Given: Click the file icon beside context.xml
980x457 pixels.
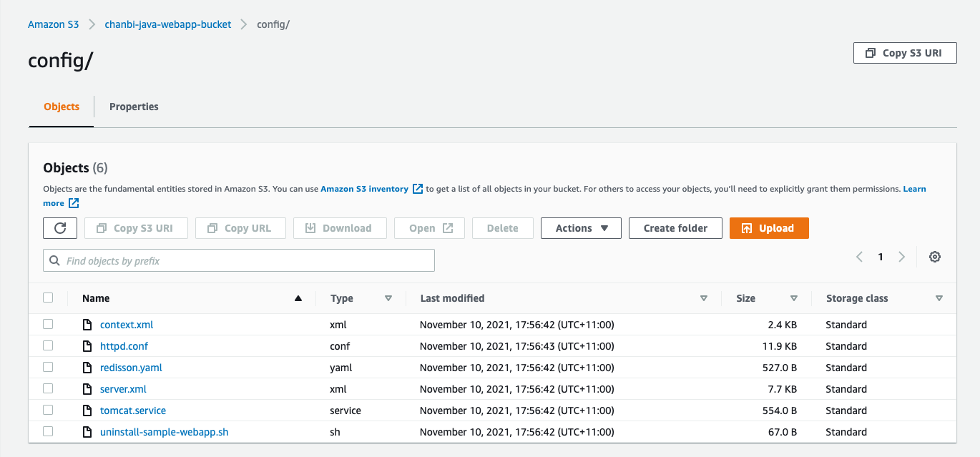Looking at the screenshot, I should click(87, 324).
